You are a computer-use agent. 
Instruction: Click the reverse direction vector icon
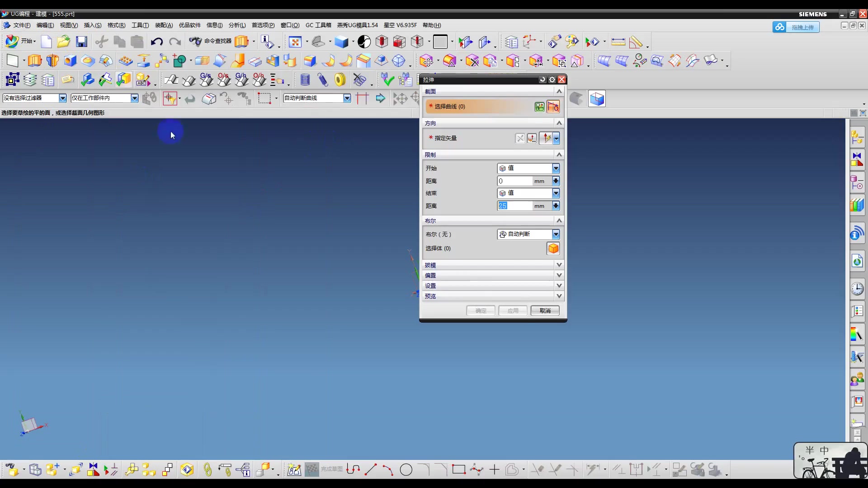pyautogui.click(x=520, y=138)
